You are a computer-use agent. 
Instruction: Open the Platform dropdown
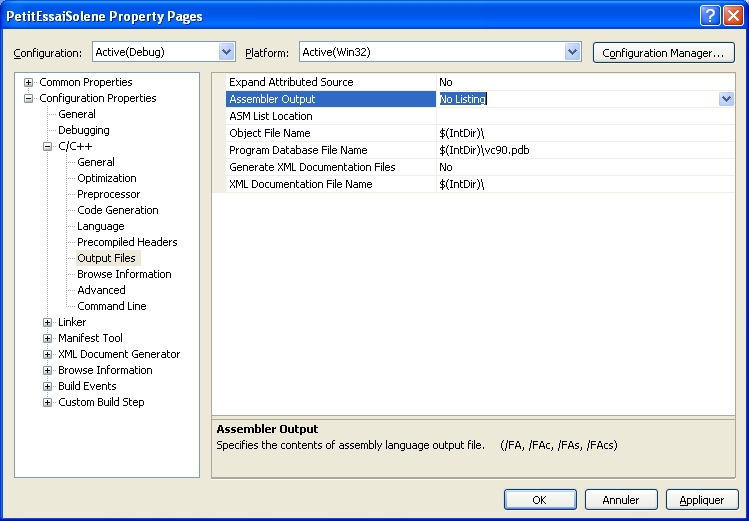point(572,52)
